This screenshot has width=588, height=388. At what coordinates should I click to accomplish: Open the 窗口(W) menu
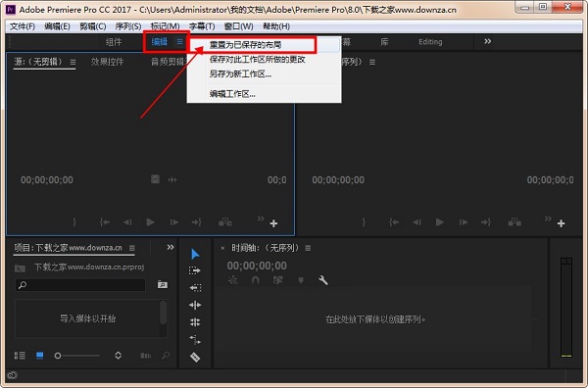point(238,26)
